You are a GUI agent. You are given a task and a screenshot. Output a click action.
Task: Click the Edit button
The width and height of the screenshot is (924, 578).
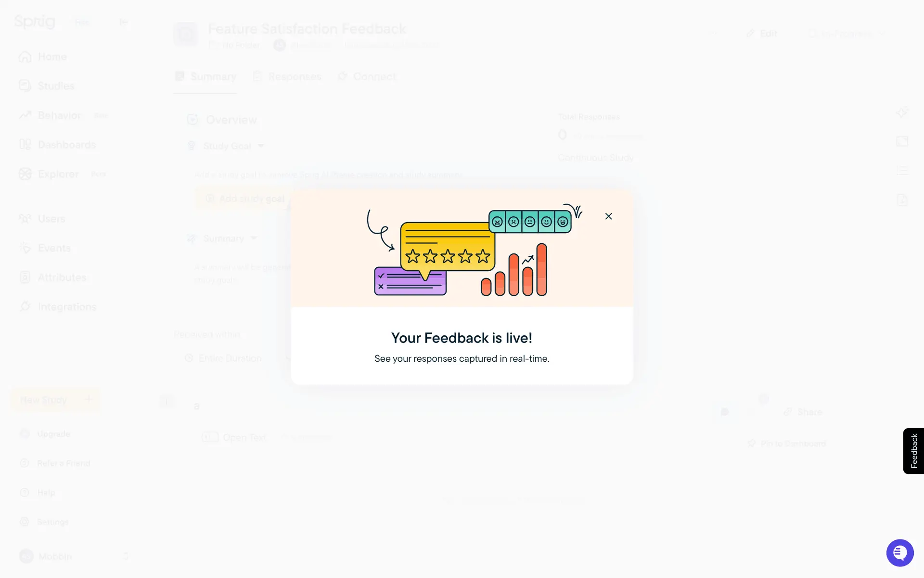point(762,34)
